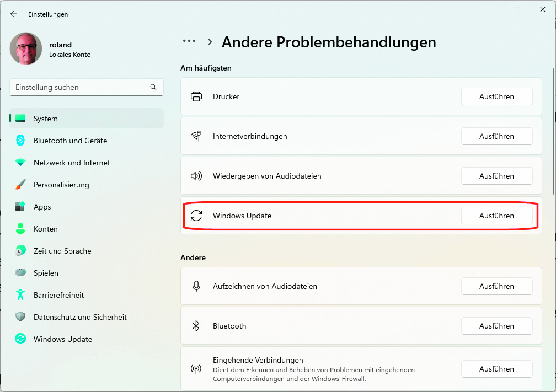Open the Apps section
The height and width of the screenshot is (392, 556).
[42, 207]
